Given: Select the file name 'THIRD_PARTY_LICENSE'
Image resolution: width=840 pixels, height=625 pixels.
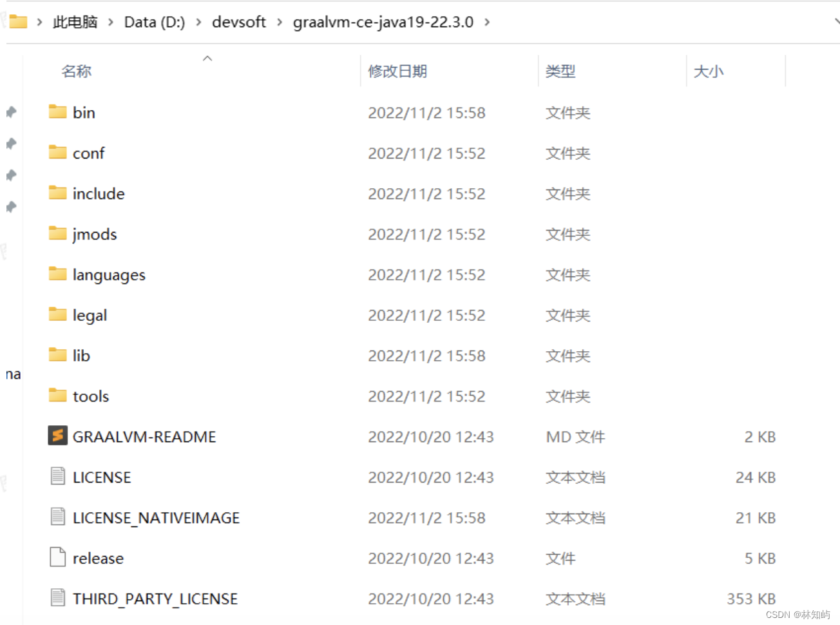Looking at the screenshot, I should tap(155, 599).
